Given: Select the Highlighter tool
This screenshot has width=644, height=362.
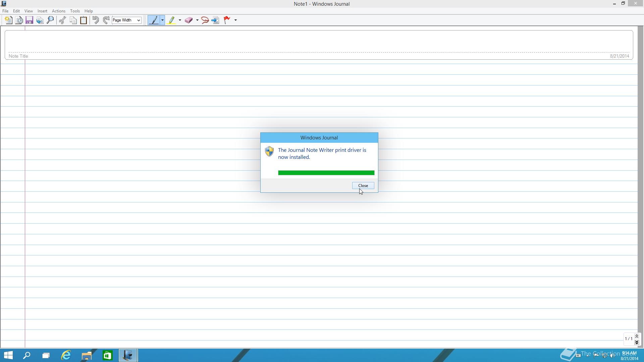Looking at the screenshot, I should 172,20.
